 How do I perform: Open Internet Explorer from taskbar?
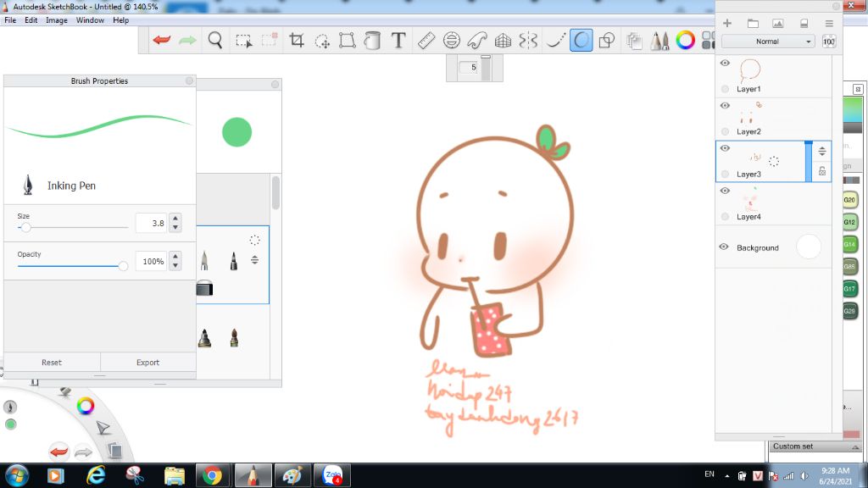(96, 475)
